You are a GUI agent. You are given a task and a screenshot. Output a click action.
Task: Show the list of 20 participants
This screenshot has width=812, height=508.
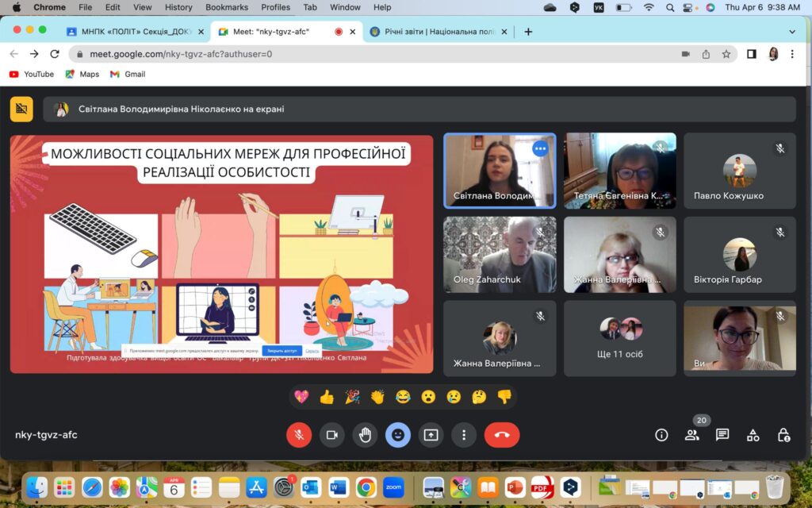pos(692,435)
